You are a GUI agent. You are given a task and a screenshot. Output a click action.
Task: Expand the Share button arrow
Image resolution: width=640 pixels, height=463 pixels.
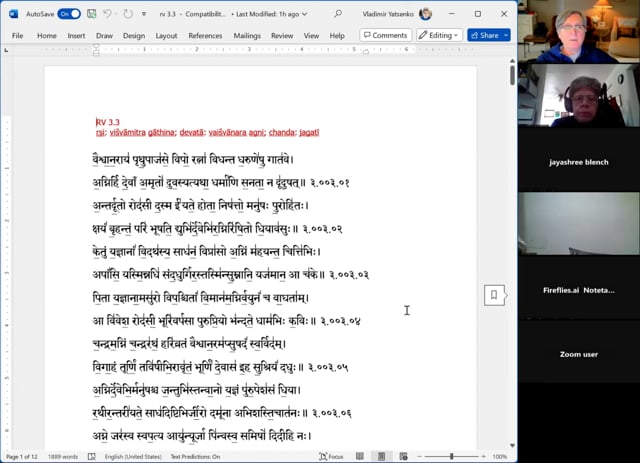pyautogui.click(x=506, y=35)
